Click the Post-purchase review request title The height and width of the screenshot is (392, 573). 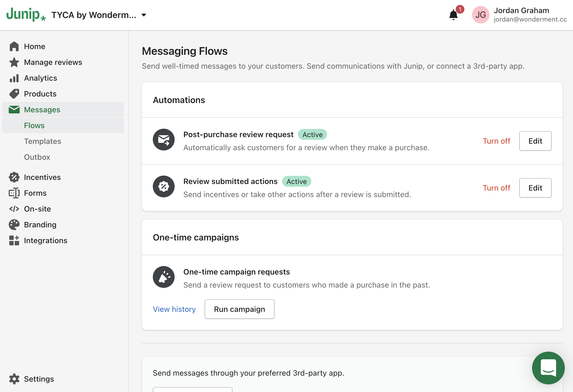point(238,134)
